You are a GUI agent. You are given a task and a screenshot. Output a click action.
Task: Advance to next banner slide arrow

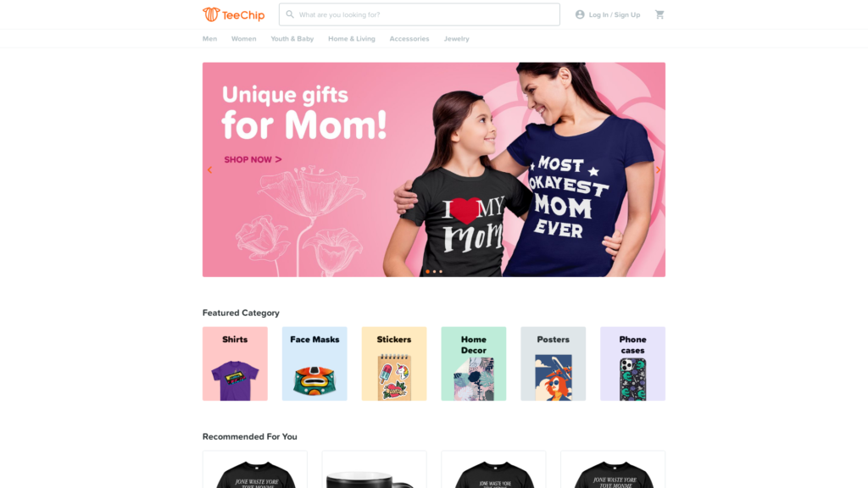click(658, 169)
